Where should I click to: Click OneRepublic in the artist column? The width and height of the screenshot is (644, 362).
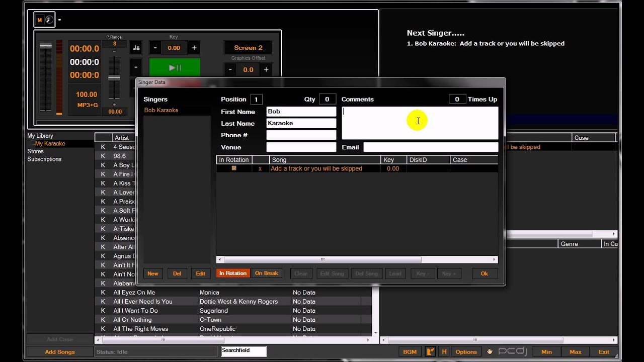[217, 329]
